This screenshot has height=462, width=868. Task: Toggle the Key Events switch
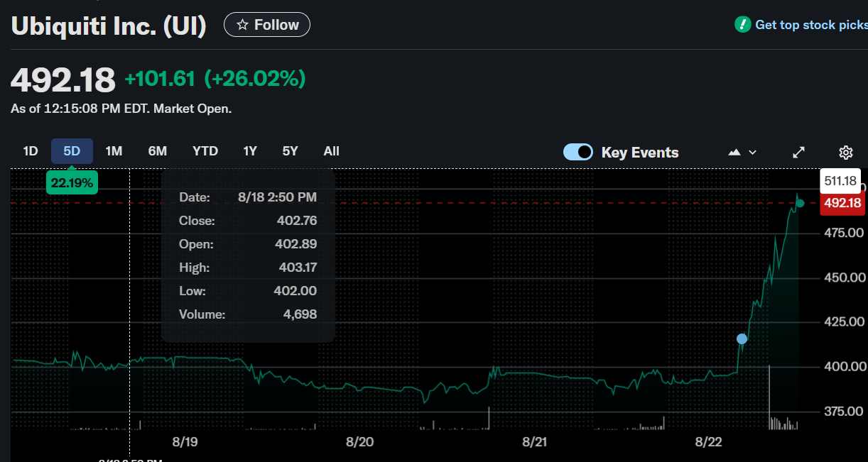click(578, 152)
